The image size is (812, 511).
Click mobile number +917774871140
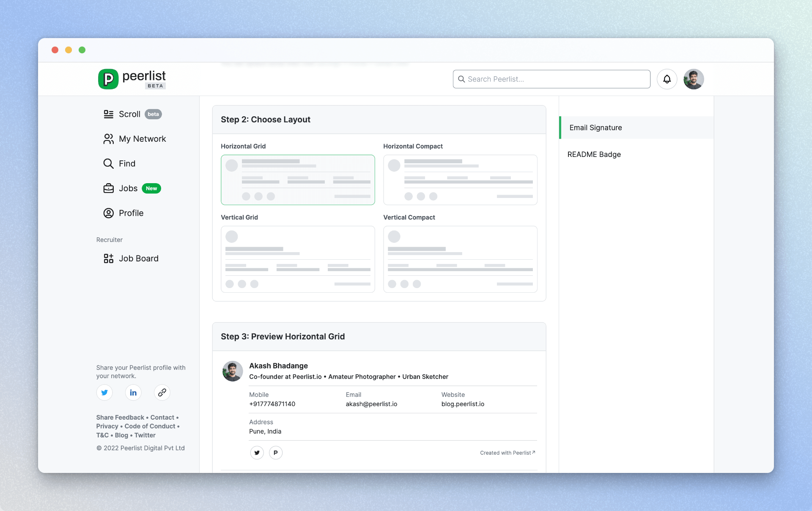click(x=272, y=404)
